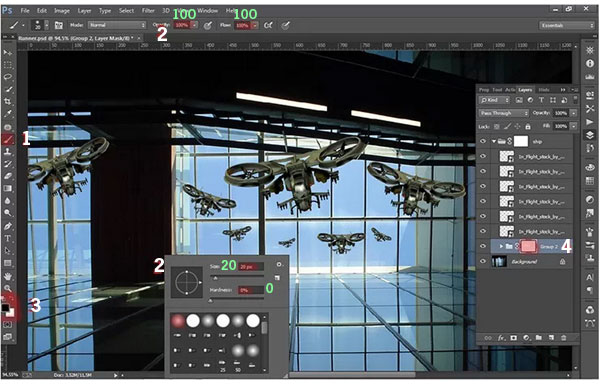
Task: Expand the Group 2 folder triangle
Action: [501, 246]
